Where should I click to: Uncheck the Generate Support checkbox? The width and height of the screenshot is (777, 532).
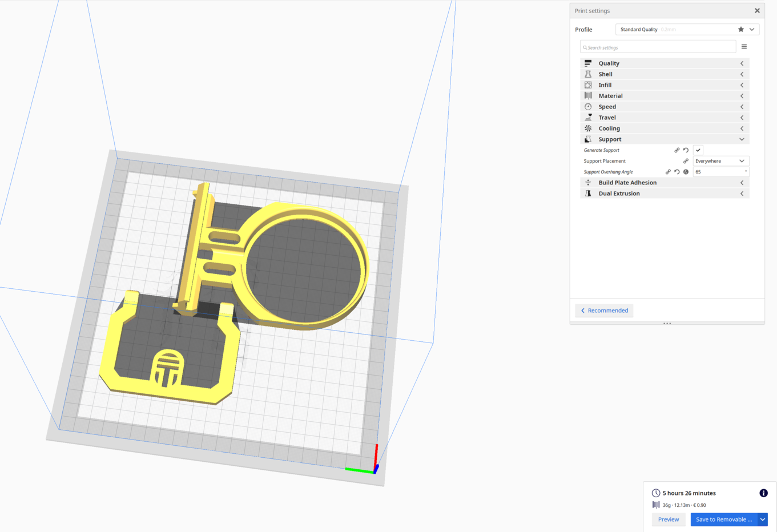(698, 150)
